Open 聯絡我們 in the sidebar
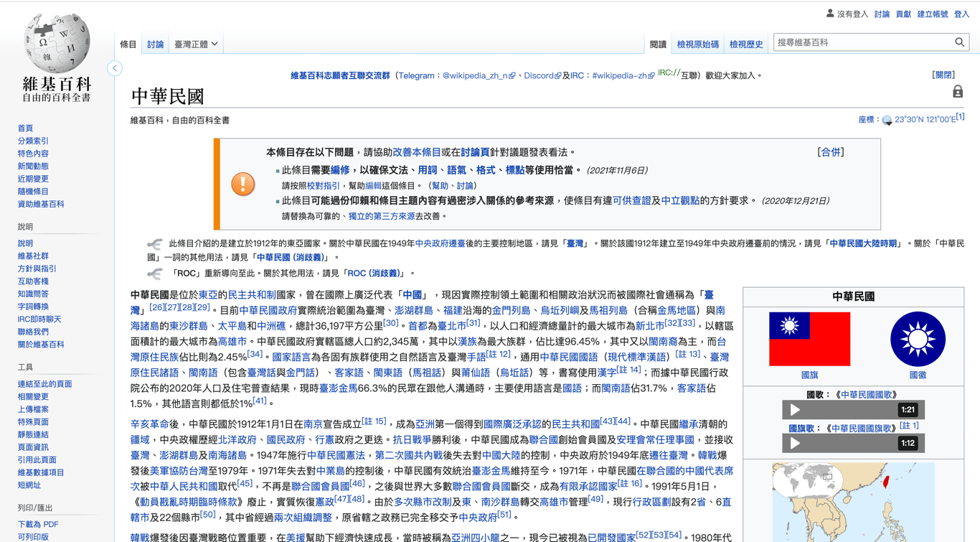The width and height of the screenshot is (980, 542). click(33, 332)
